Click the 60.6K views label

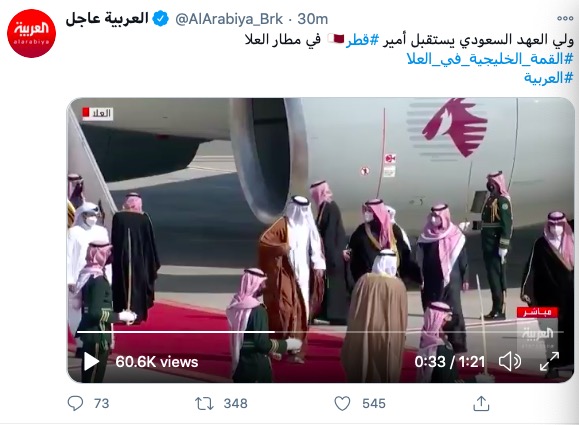point(157,362)
